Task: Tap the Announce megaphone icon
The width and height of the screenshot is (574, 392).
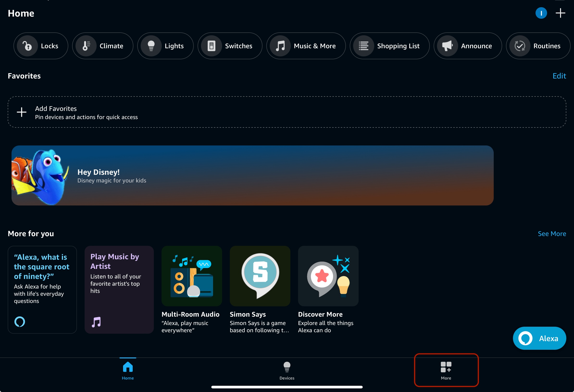Action: click(447, 46)
